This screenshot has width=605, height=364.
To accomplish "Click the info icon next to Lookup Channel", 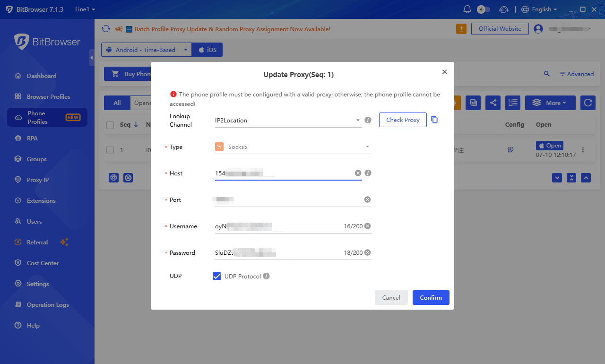I will point(368,120).
